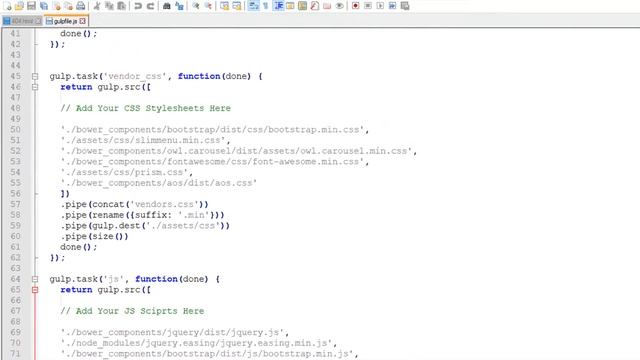Toggle file monitoring with the eye icon
This screenshot has height=360, width=640.
(339, 6)
